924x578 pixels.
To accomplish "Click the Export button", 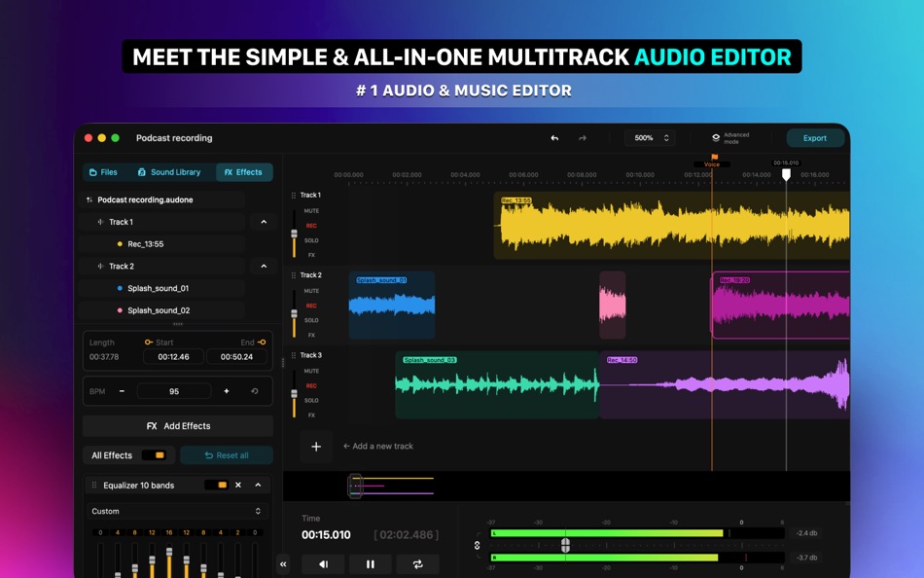I will coord(815,137).
